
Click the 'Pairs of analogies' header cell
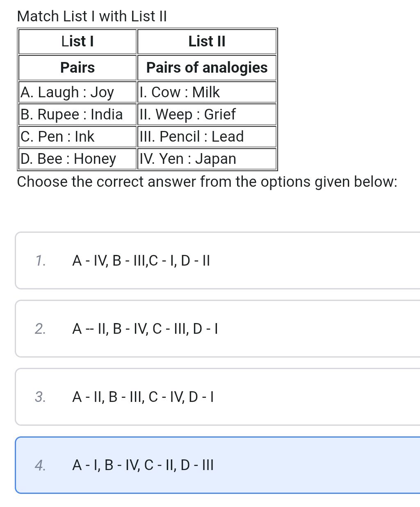[207, 67]
